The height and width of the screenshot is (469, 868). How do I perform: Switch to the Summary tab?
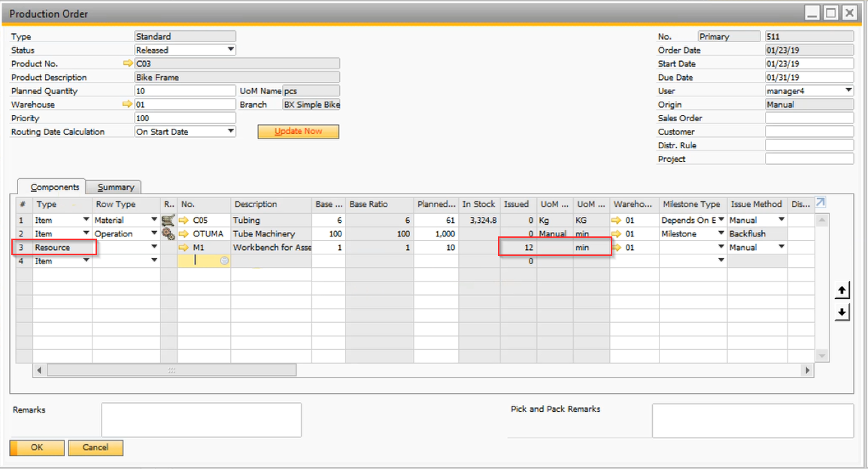(116, 187)
